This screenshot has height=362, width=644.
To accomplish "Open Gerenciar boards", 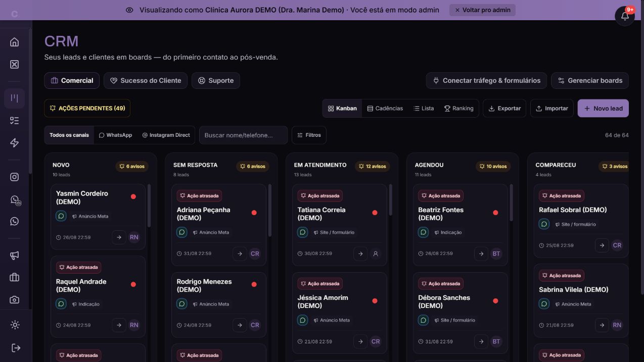I will pos(590,80).
